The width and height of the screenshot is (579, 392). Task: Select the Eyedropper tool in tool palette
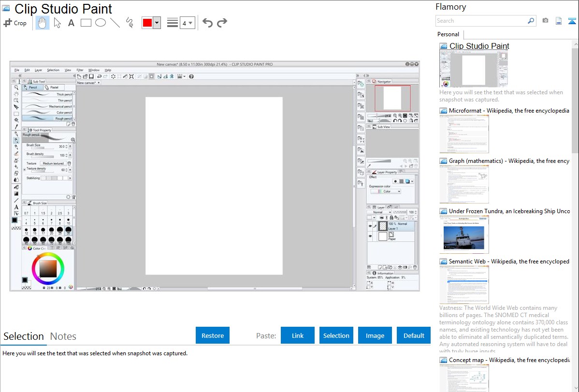[16, 127]
